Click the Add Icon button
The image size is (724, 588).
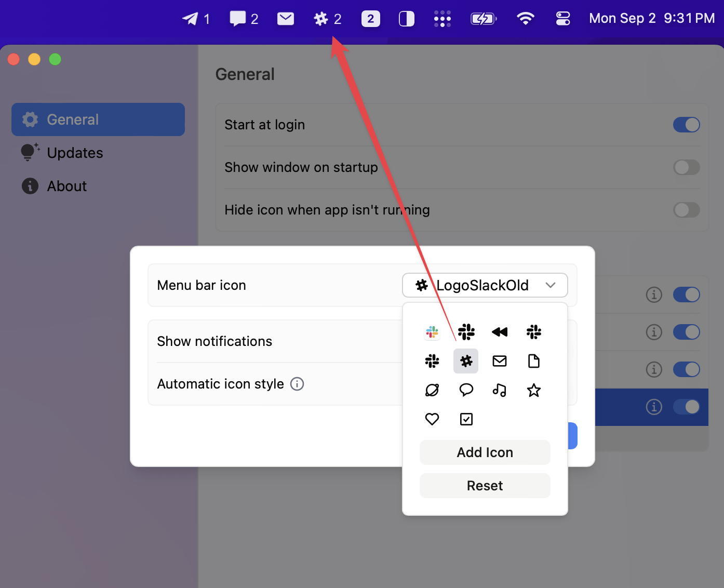point(485,452)
